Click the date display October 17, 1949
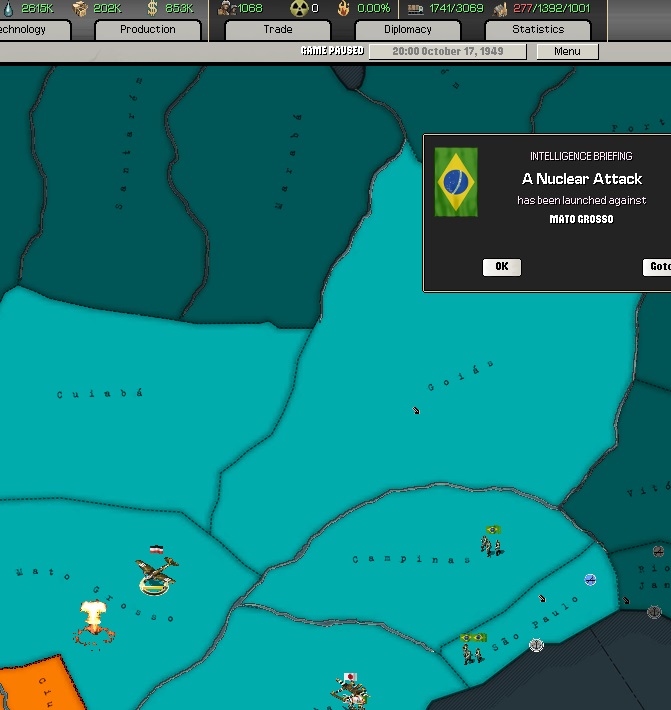The width and height of the screenshot is (671, 710). click(x=447, y=51)
